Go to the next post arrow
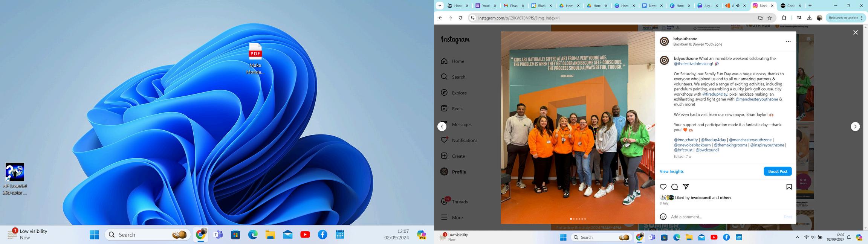 855,127
